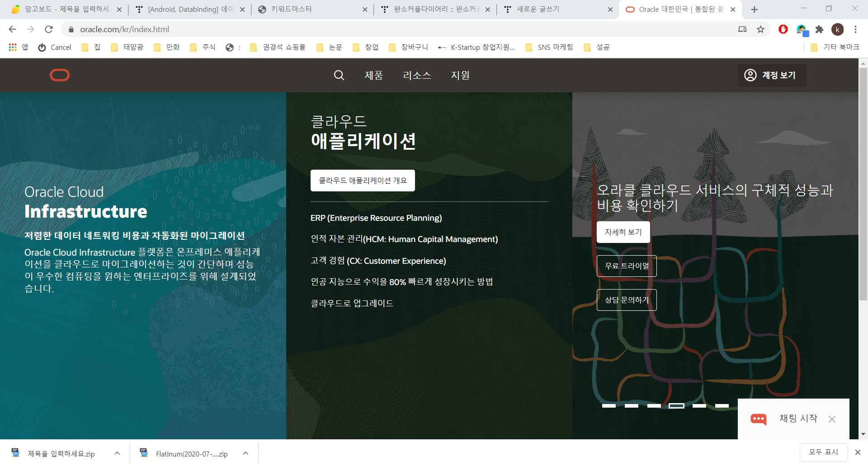Image resolution: width=868 pixels, height=466 pixels.
Task: Open the Extensions puzzle icon
Action: click(x=819, y=29)
